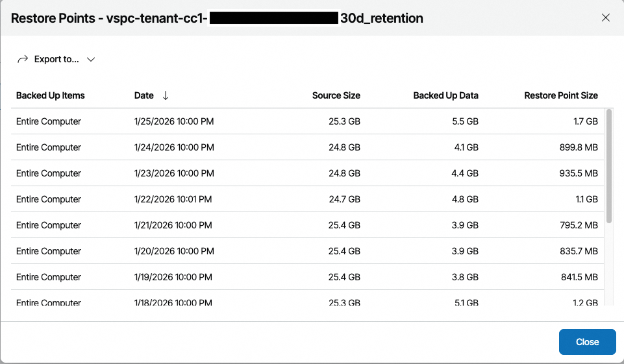The height and width of the screenshot is (364, 624).
Task: Click the Restore Points dialog title text
Action: click(217, 18)
